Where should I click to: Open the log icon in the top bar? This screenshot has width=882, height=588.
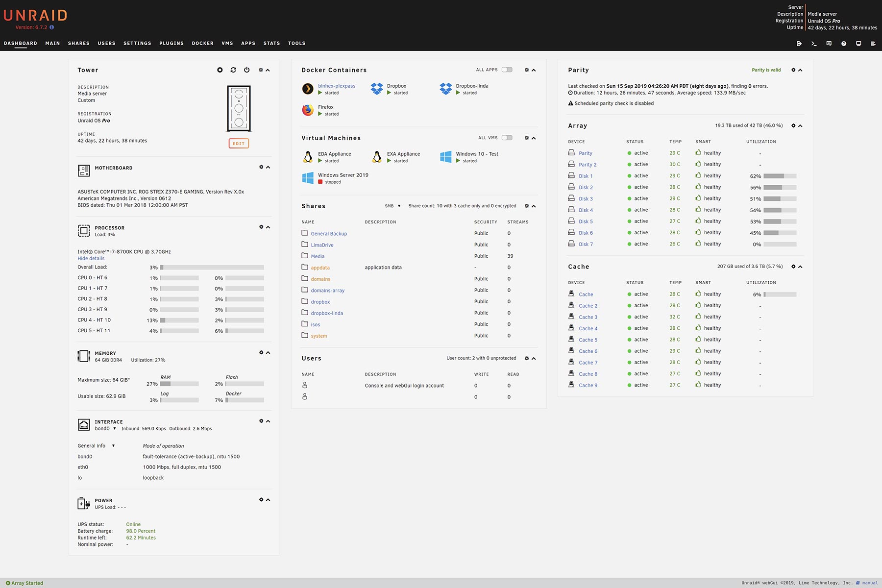pyautogui.click(x=873, y=44)
